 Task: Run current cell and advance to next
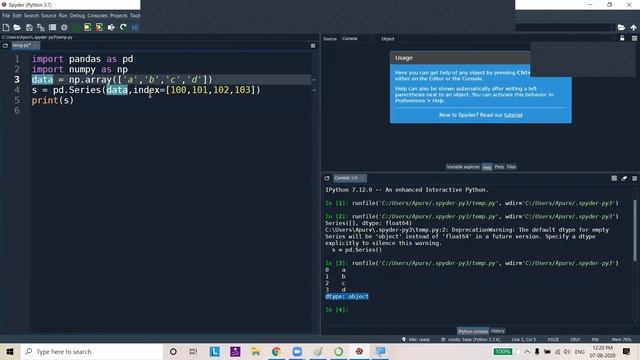tap(99, 27)
